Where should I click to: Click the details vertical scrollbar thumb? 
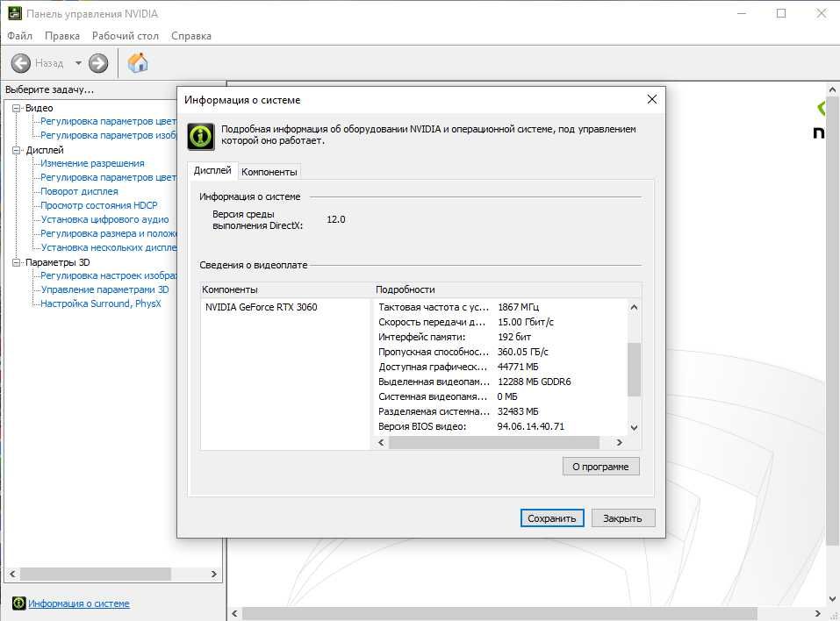point(634,369)
